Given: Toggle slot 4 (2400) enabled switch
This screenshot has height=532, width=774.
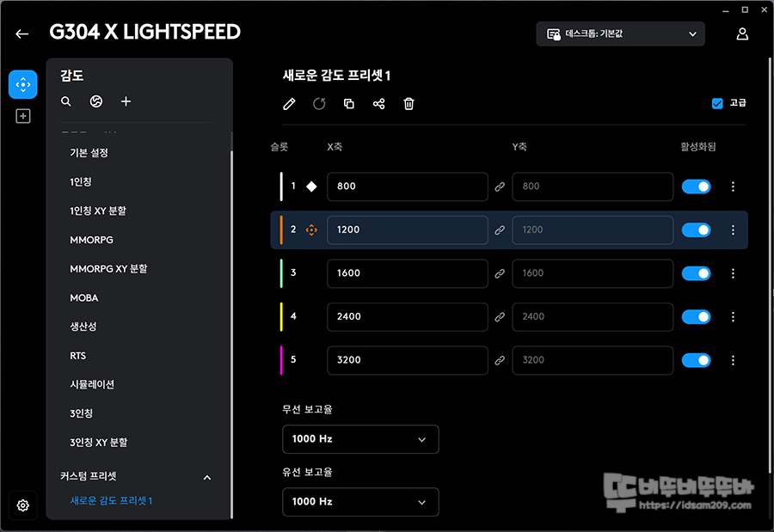Looking at the screenshot, I should coord(696,317).
